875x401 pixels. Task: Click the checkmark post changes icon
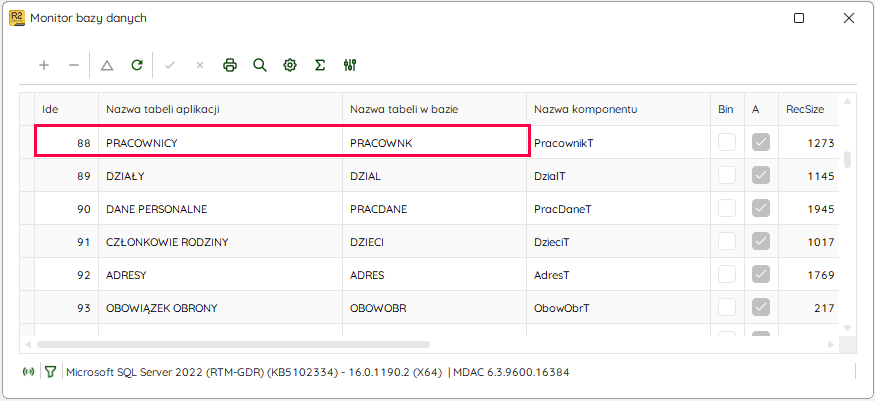pos(170,65)
